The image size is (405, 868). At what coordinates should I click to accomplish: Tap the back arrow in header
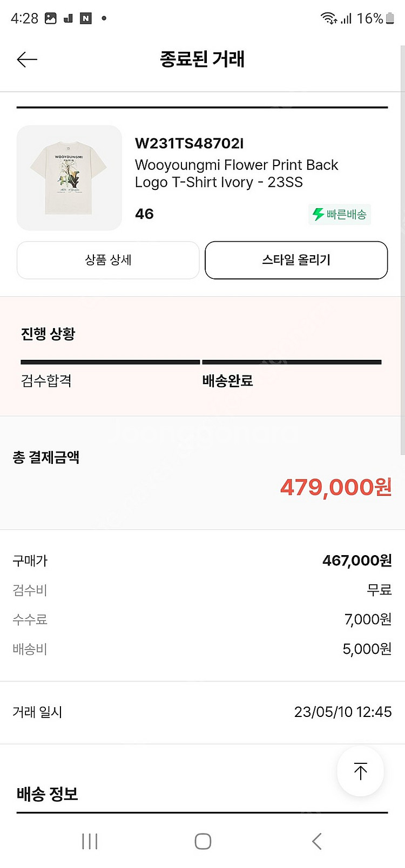27,59
